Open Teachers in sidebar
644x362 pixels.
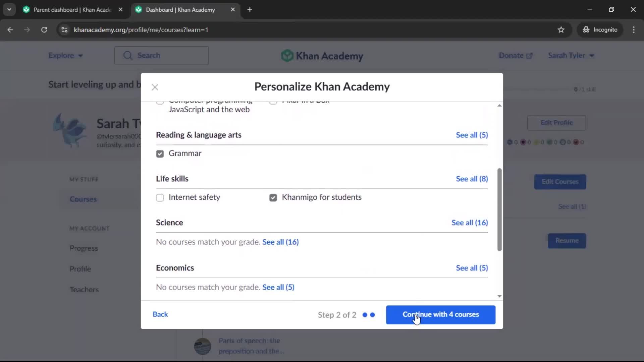point(84,290)
